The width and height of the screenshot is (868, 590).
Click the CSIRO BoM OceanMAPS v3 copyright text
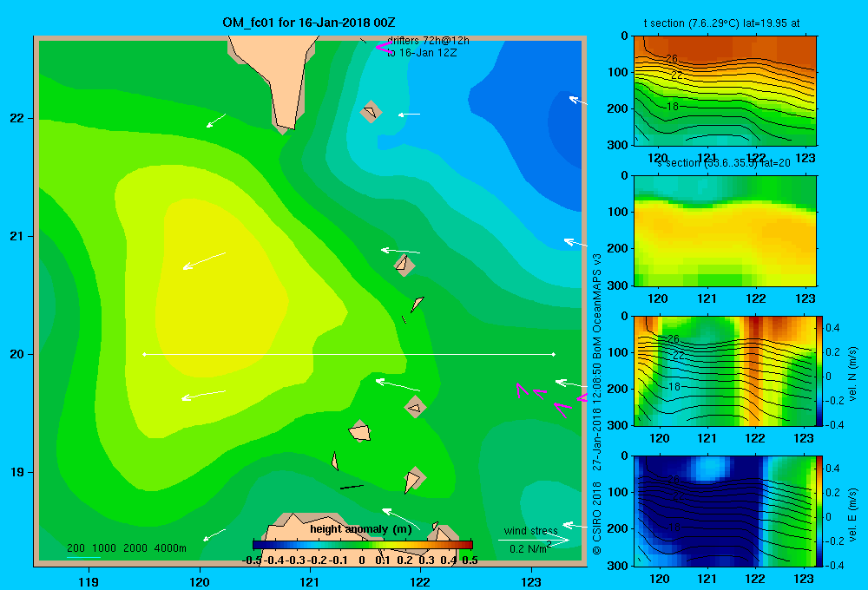597,404
